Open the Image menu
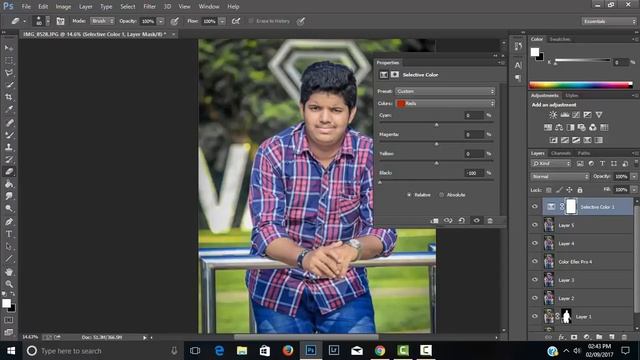This screenshot has width=640, height=360. coord(63,7)
